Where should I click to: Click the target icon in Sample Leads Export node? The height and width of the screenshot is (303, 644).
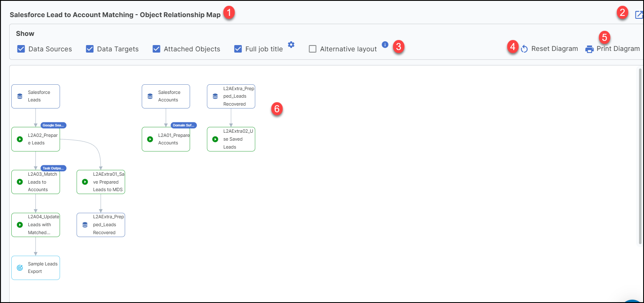(x=20, y=268)
